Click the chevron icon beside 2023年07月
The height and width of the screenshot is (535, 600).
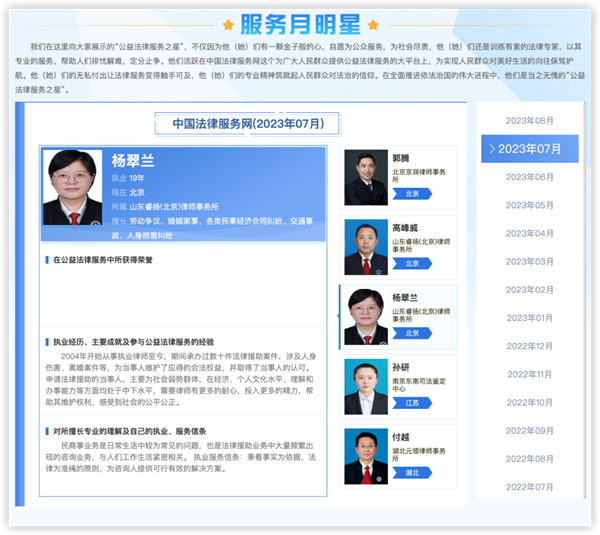coord(492,149)
